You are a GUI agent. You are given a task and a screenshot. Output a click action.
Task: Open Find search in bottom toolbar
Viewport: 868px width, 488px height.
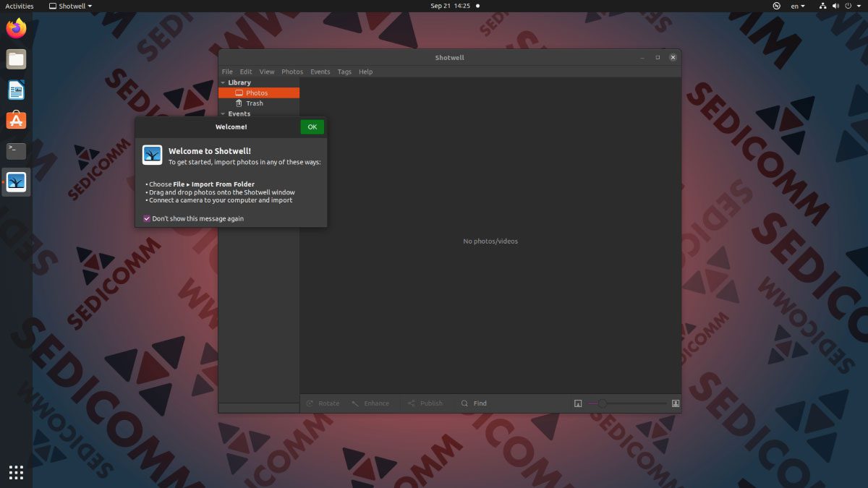point(474,403)
